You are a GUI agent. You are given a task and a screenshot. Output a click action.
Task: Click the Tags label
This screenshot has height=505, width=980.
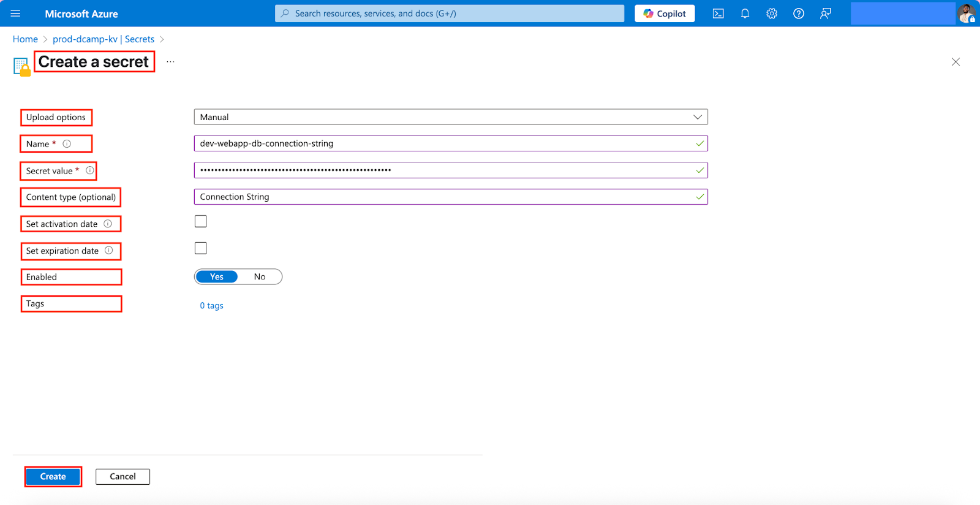click(x=35, y=303)
